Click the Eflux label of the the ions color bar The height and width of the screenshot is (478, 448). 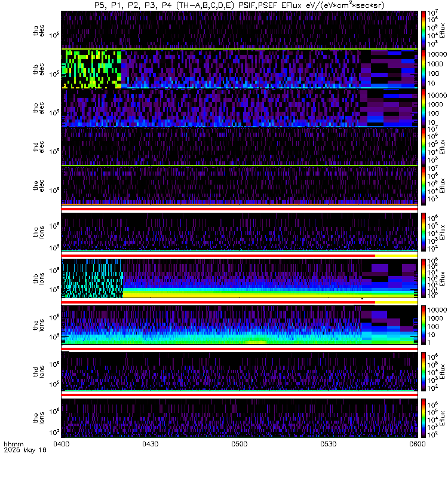[442, 418]
